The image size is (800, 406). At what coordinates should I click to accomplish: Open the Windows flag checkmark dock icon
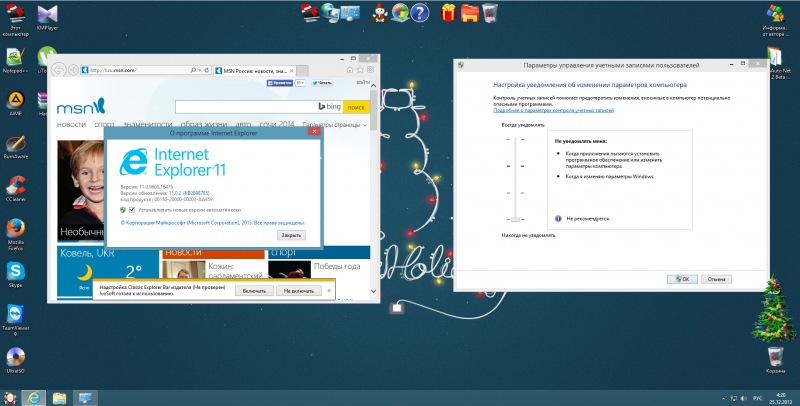pyautogui.click(x=400, y=13)
